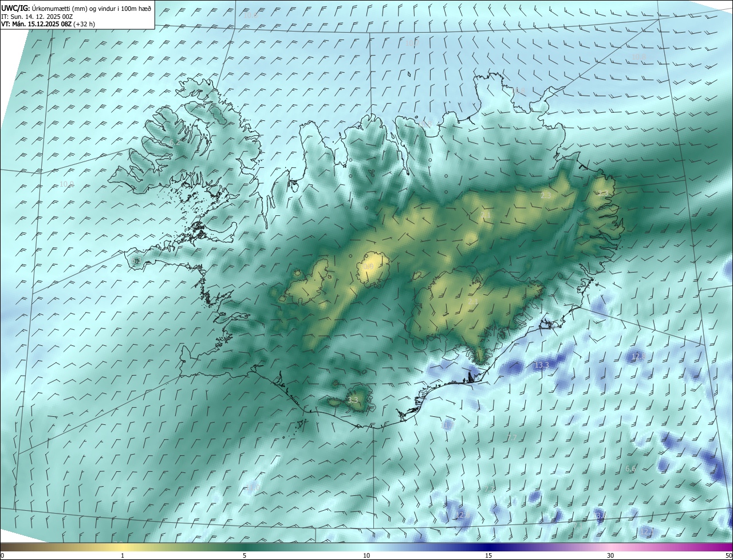733x560 pixels.
Task: Click the "3.3" value on the south glacier
Action: 353,400
